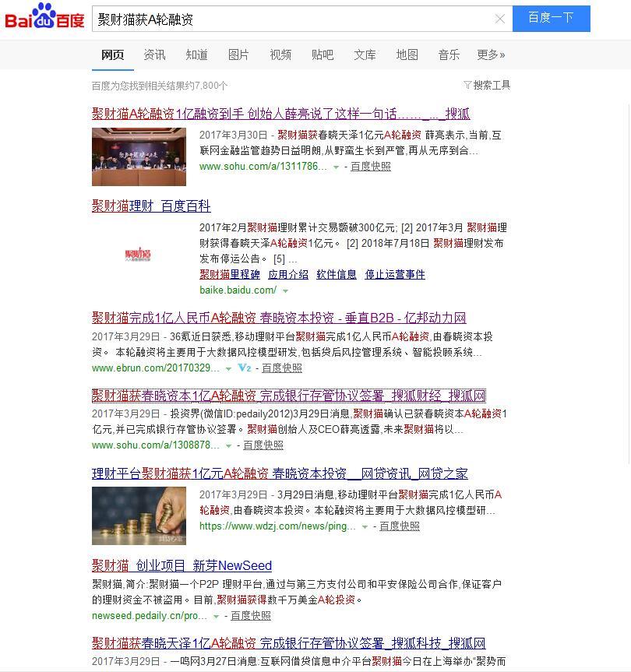This screenshot has width=631, height=672.
Task: Clear the search box with the X icon
Action: point(500,19)
